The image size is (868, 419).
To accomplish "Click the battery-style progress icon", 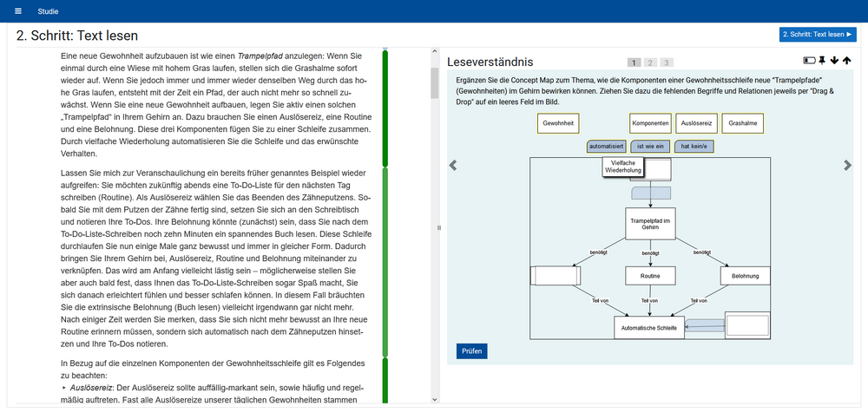I will 809,61.
